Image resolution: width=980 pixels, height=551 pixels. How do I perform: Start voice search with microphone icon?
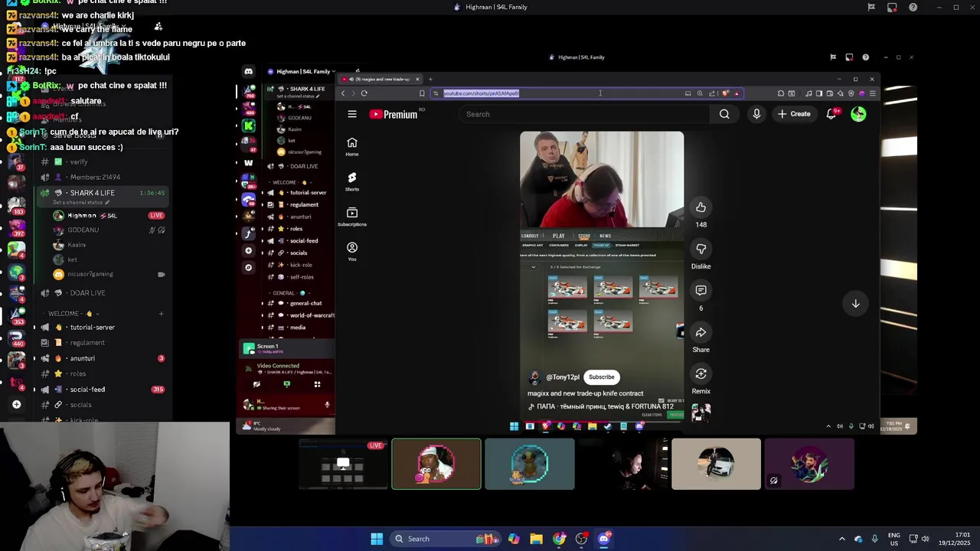click(x=756, y=114)
